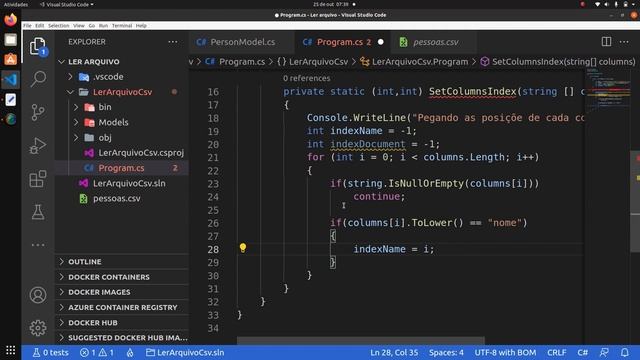Open the Selection menu

[x=59, y=26]
